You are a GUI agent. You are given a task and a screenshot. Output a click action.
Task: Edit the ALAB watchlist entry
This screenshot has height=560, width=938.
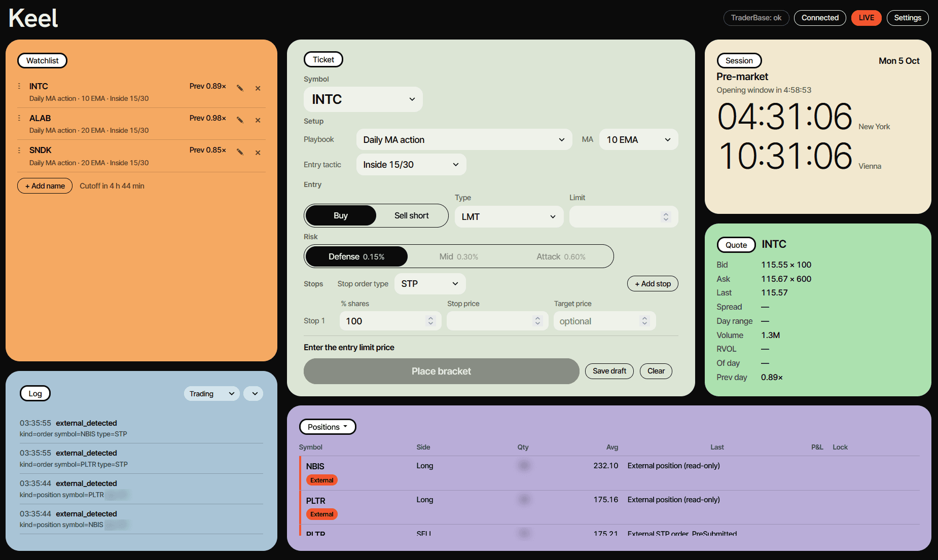(240, 120)
